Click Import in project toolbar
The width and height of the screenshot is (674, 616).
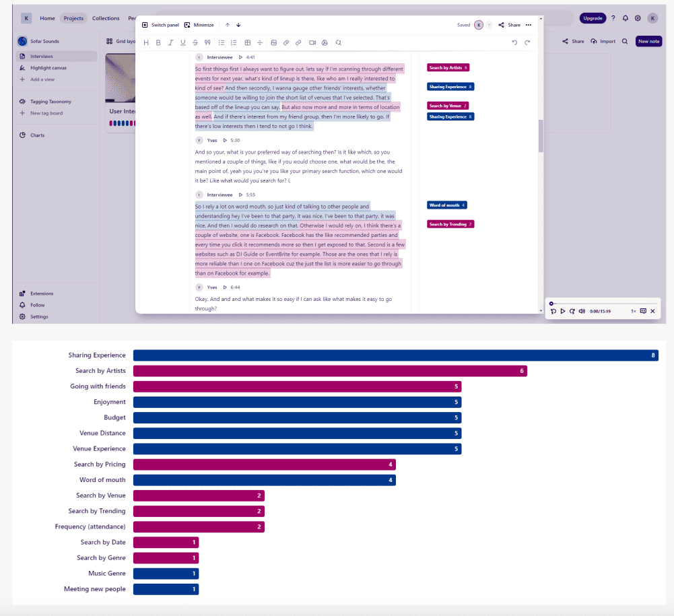(603, 41)
